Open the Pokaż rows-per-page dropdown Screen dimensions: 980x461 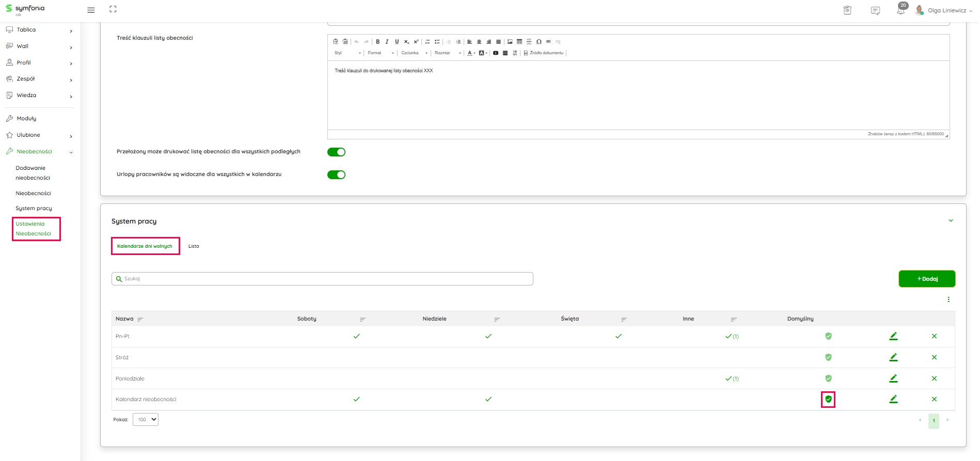pos(146,420)
